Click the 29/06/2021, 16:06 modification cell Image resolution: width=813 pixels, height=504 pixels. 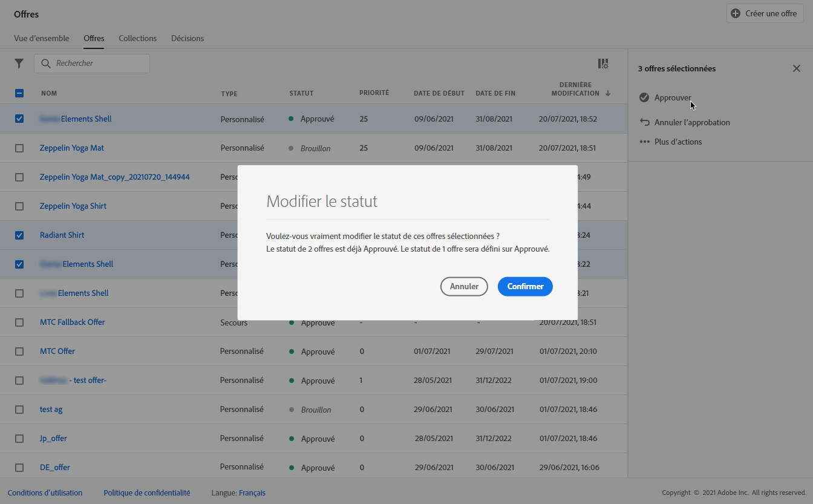[x=570, y=468]
